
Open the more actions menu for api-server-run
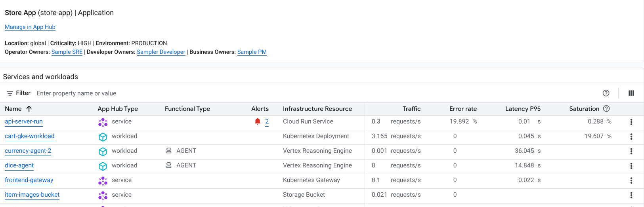pos(631,122)
